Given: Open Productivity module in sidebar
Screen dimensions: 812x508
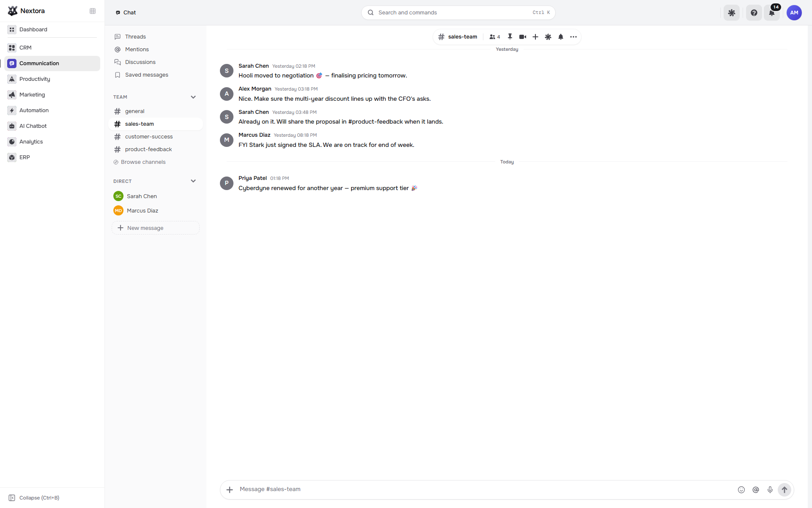Looking at the screenshot, I should (52, 79).
